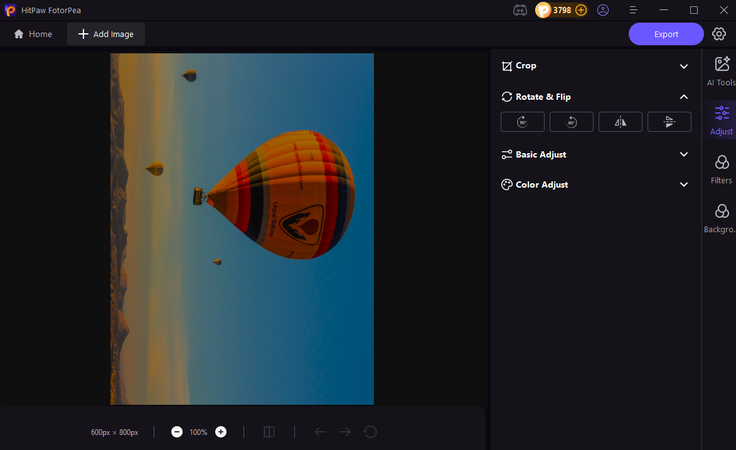The width and height of the screenshot is (736, 450).
Task: Click the 100% zoom level value
Action: click(x=198, y=432)
